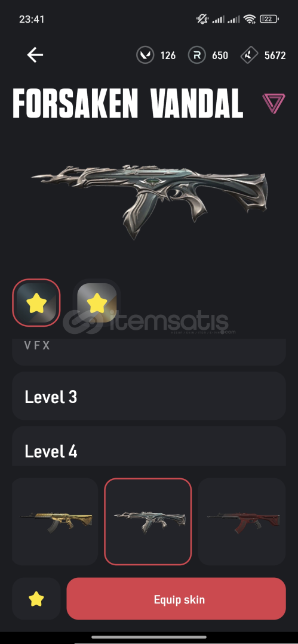
Task: Tap the favorite star button beside Equip skin
Action: pos(36,599)
